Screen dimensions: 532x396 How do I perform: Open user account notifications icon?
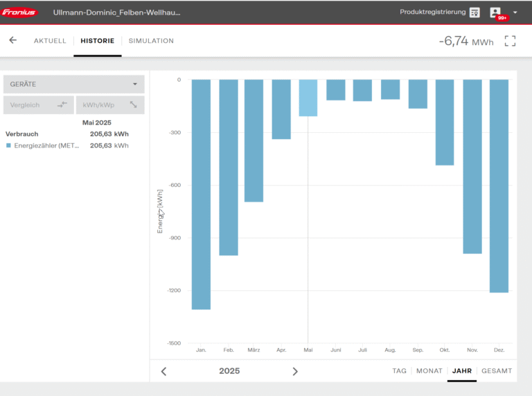[496, 12]
